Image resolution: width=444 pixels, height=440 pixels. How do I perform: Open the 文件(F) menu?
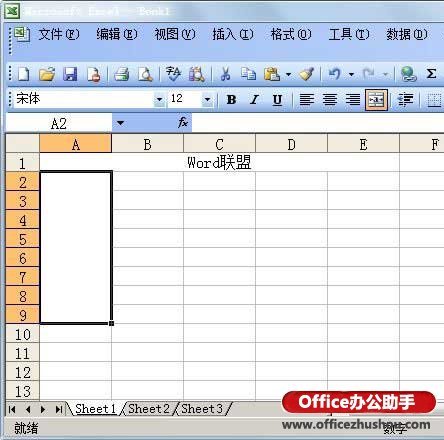59,34
